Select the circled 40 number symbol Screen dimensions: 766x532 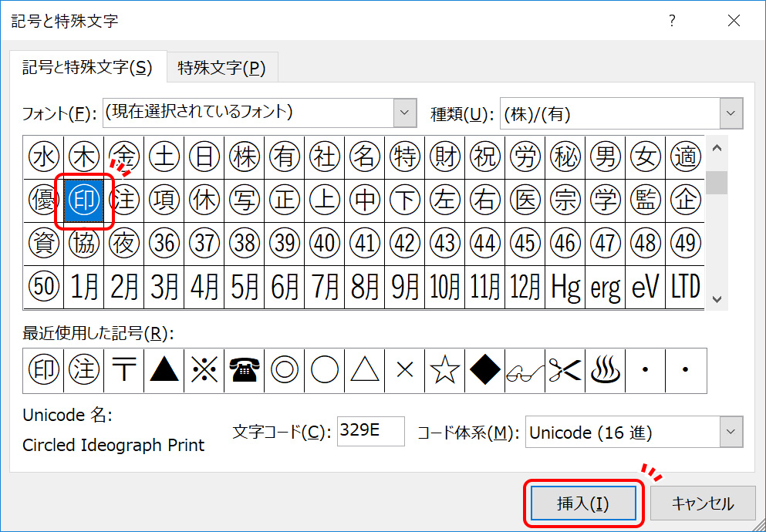324,244
